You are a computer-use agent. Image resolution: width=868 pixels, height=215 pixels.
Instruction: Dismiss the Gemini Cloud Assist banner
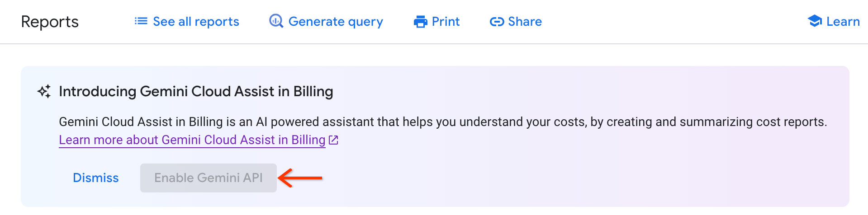point(96,178)
